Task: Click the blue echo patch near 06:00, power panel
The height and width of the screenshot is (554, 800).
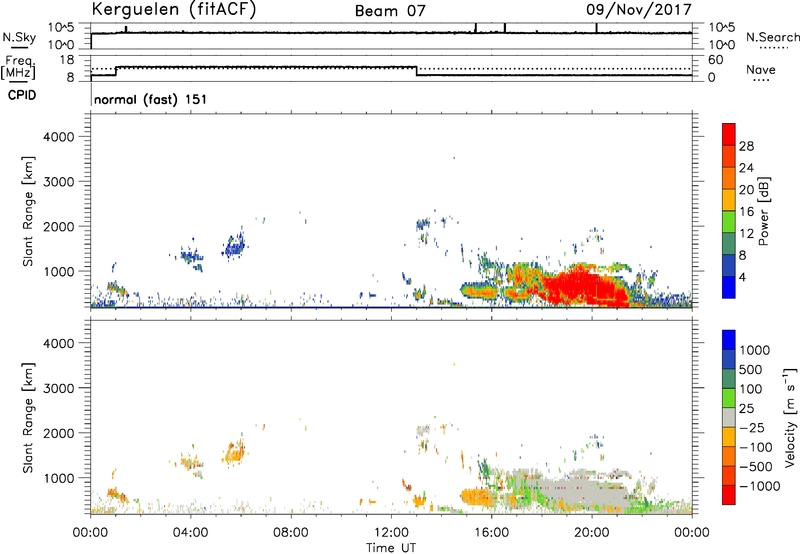Action: coord(235,247)
